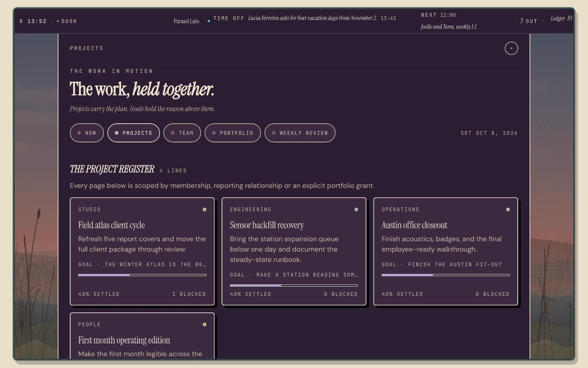588x368 pixels.
Task: Click the Austin office closeout progress bar
Action: [446, 275]
